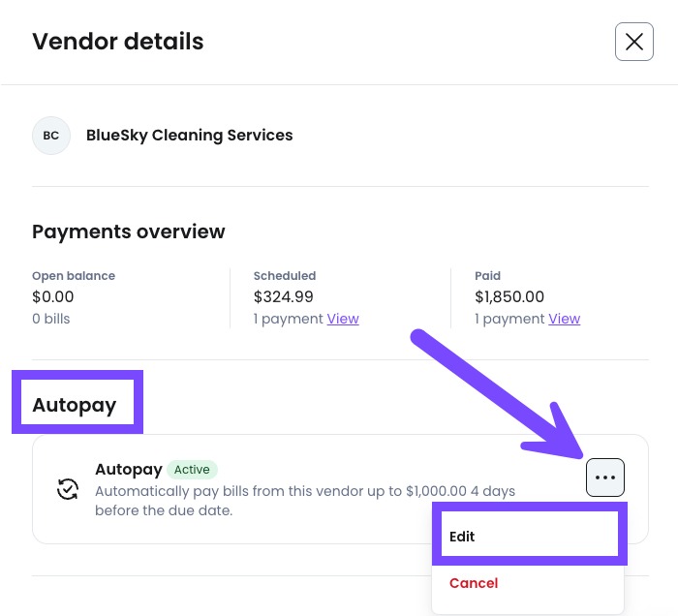Click the Paid label
678x616 pixels.
488,276
